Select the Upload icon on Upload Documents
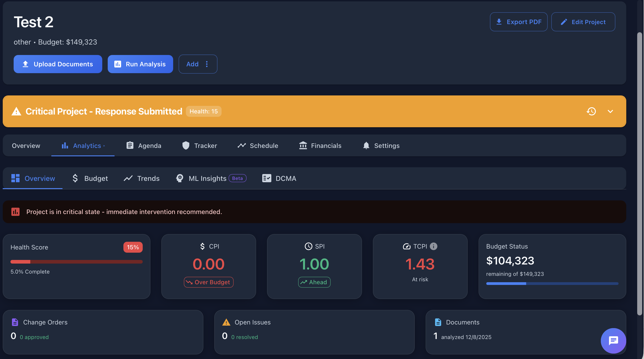 click(26, 64)
